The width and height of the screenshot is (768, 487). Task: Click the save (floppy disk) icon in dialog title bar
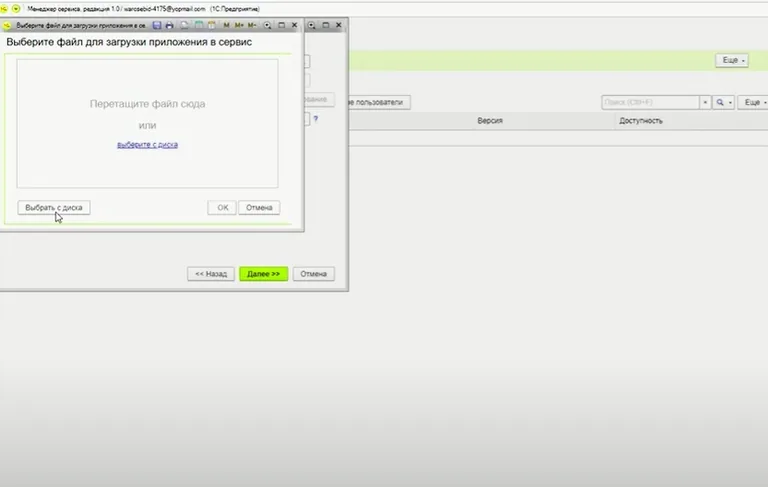point(157,24)
